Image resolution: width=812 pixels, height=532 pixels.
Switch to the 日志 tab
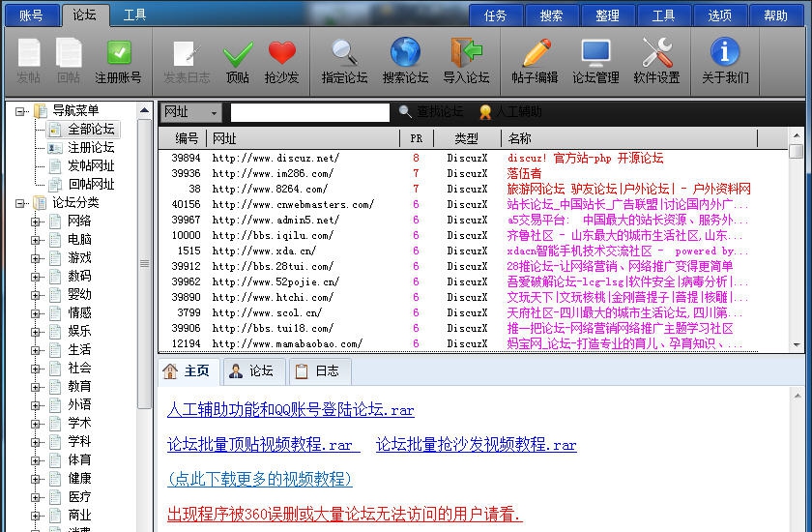coord(319,370)
